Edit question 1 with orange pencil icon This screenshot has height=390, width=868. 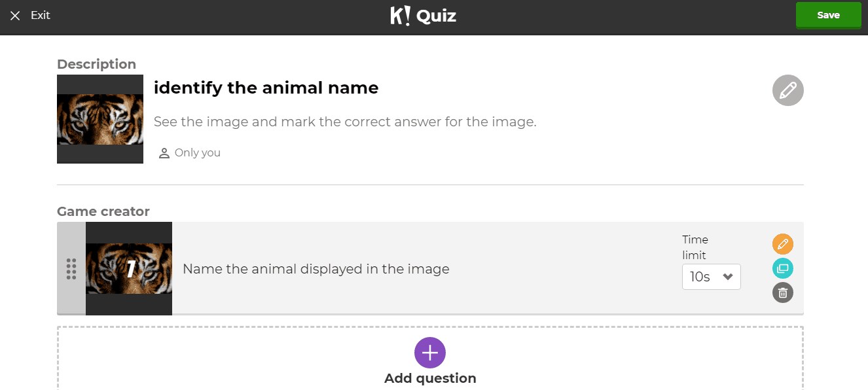click(782, 244)
